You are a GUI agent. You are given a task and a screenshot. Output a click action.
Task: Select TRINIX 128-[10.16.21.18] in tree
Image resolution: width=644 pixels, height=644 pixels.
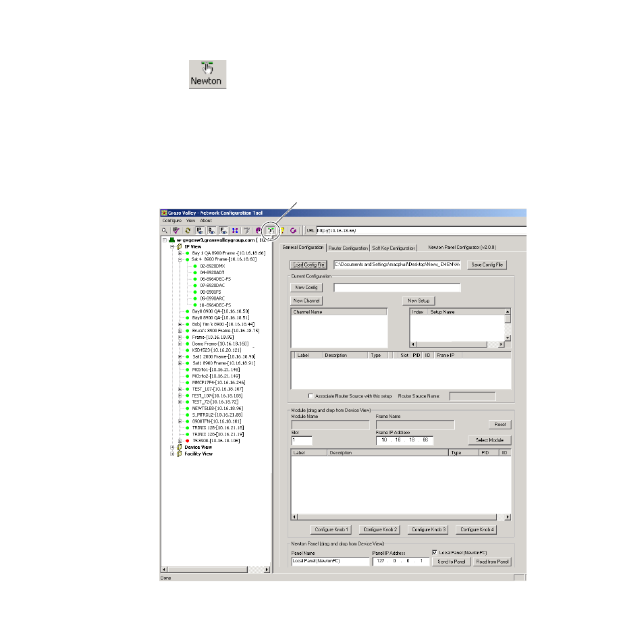click(218, 428)
